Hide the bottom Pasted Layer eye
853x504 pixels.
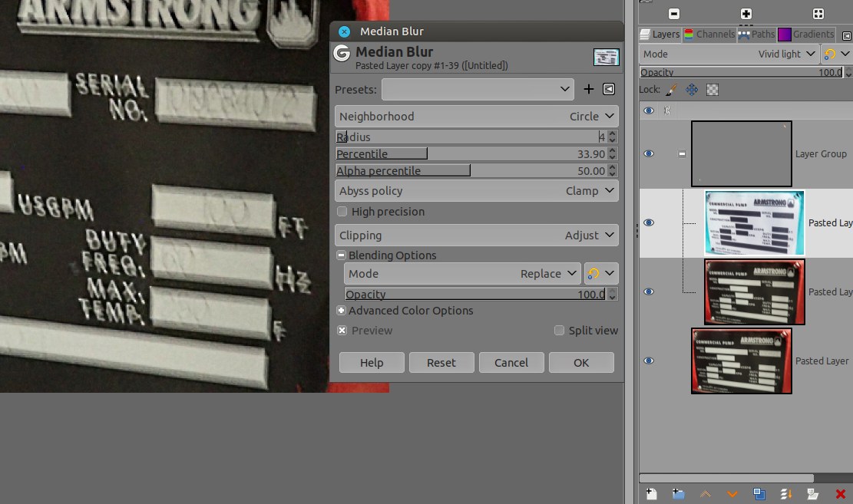[649, 361]
